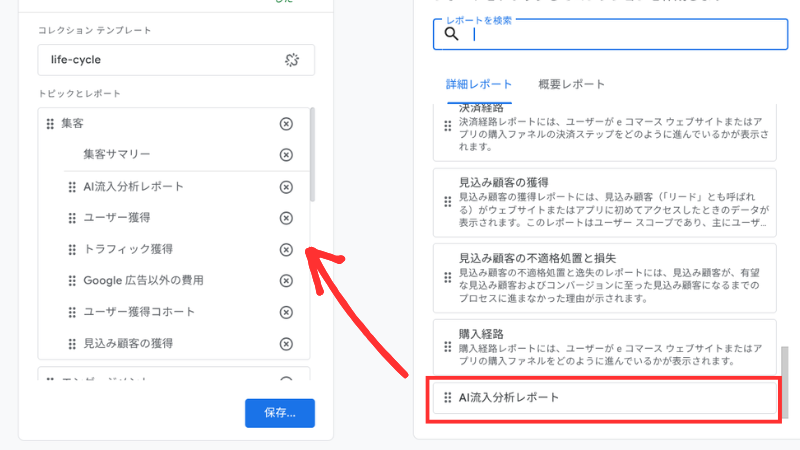This screenshot has height=450, width=800.
Task: Remove トラフィック獲得 using its X icon
Action: (286, 249)
